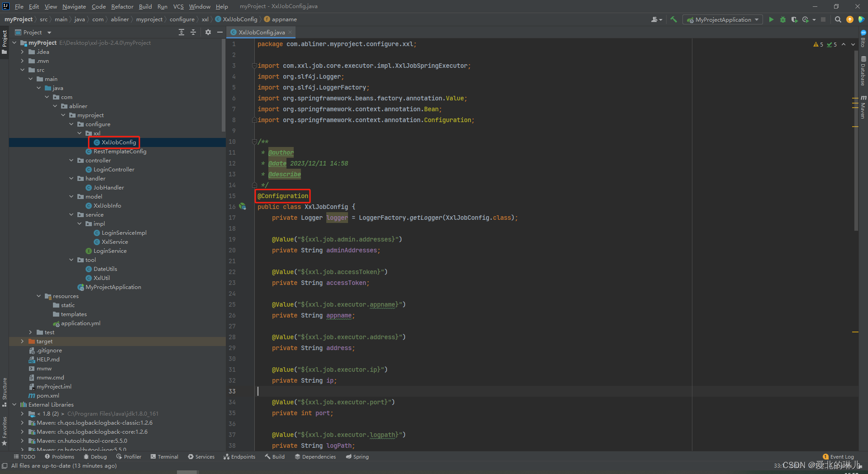Expand all nodes in the Project panel
Image resolution: width=868 pixels, height=474 pixels.
181,32
